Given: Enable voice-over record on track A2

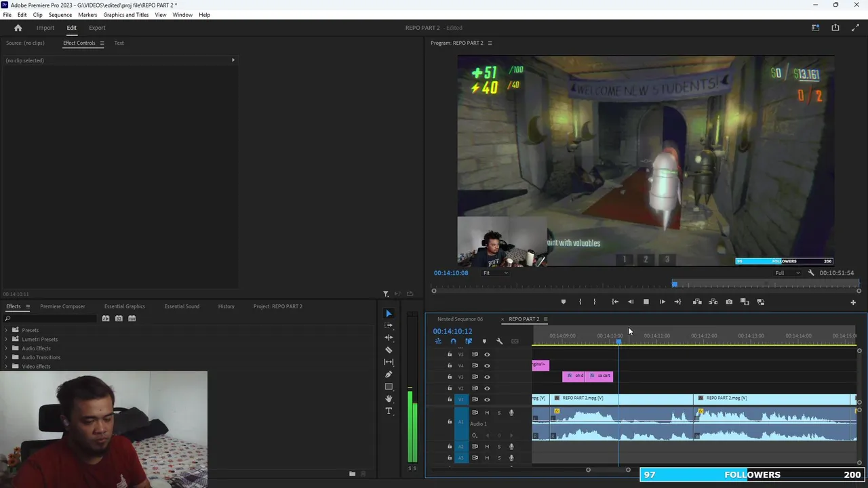Looking at the screenshot, I should point(511,447).
